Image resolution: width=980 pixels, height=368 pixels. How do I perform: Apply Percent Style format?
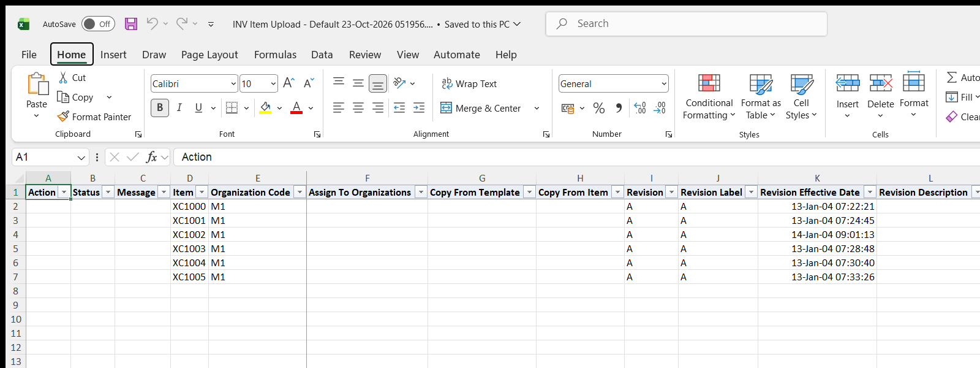(x=599, y=109)
